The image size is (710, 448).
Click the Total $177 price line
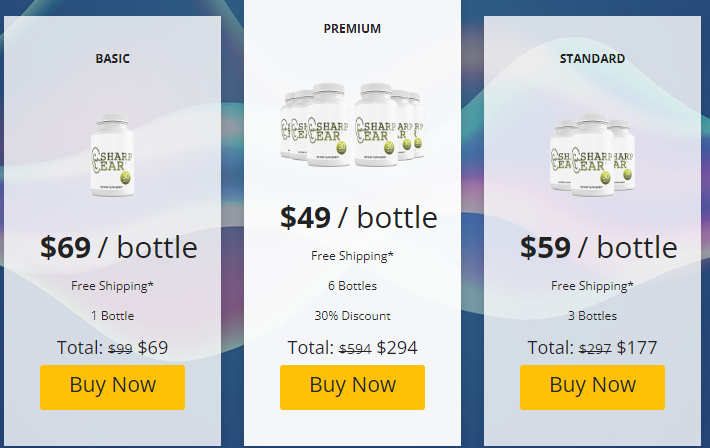click(x=592, y=348)
